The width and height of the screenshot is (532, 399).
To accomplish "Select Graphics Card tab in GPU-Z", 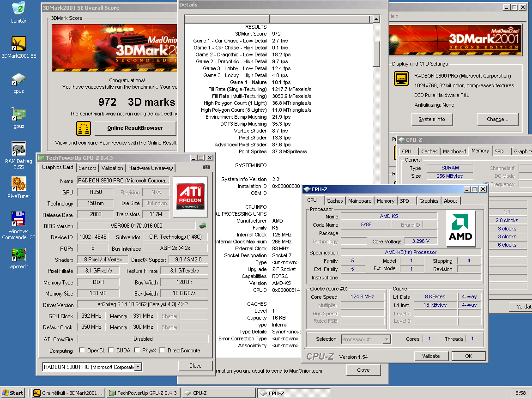I will pyautogui.click(x=57, y=167).
